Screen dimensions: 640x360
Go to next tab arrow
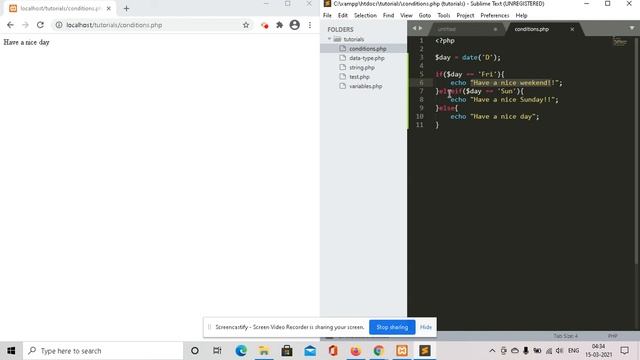pyautogui.click(x=420, y=28)
